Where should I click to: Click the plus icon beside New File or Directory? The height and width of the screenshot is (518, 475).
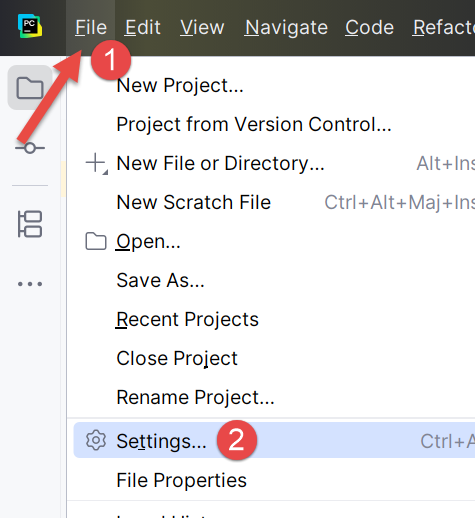[x=96, y=163]
